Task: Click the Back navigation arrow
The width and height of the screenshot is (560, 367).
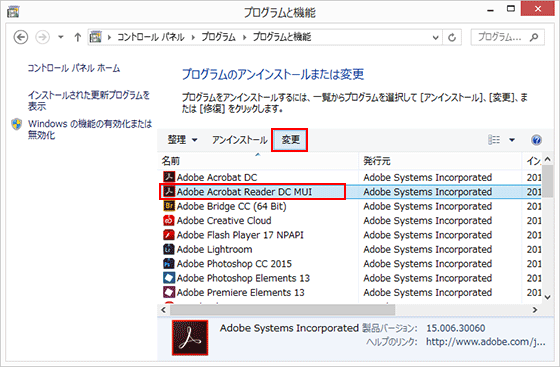Action: (x=21, y=37)
